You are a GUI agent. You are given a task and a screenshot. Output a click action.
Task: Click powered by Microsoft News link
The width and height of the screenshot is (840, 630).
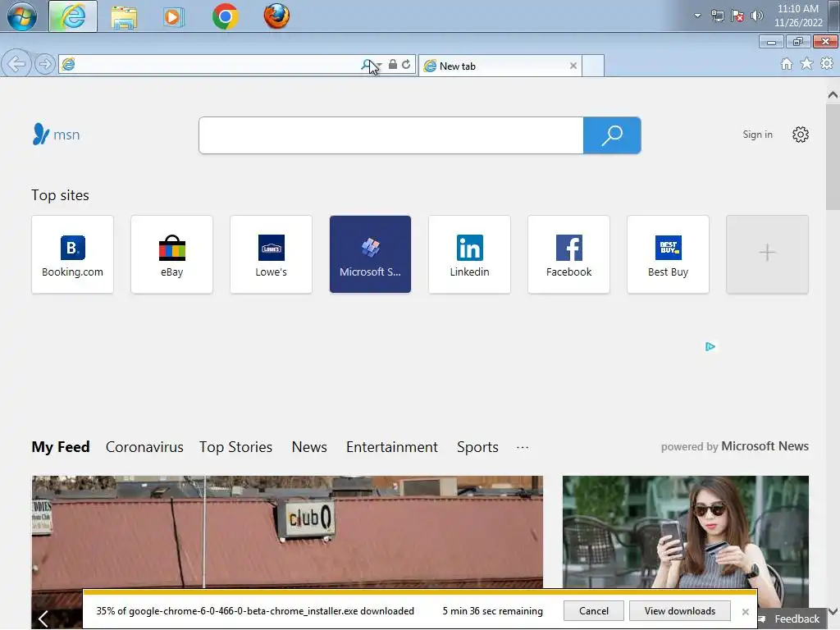(734, 446)
